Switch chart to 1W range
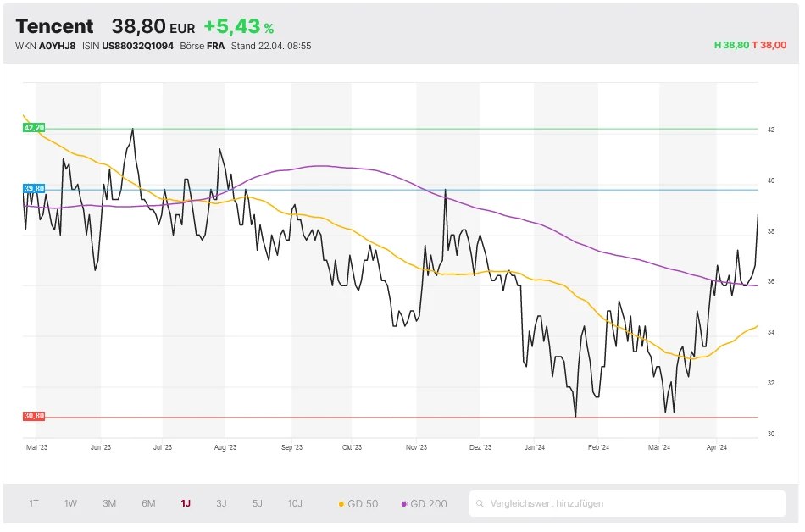 click(70, 503)
